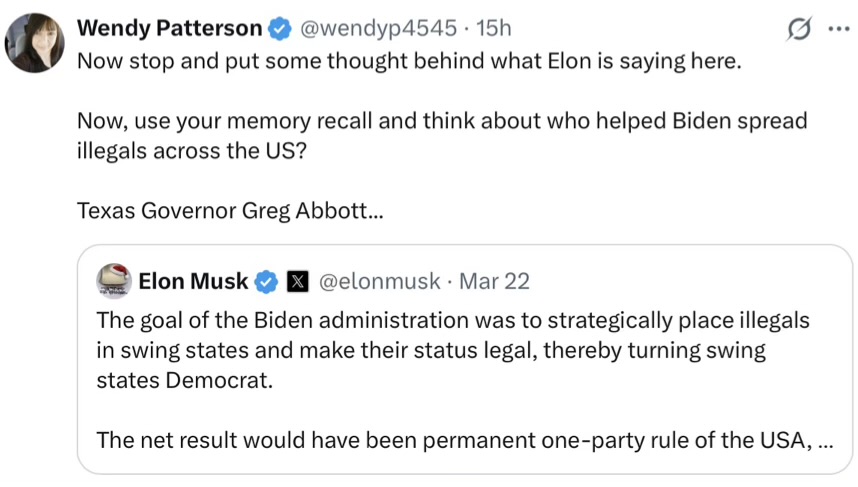
Task: Expand the truncated quote's trailing ellipsis
Action: tap(824, 441)
